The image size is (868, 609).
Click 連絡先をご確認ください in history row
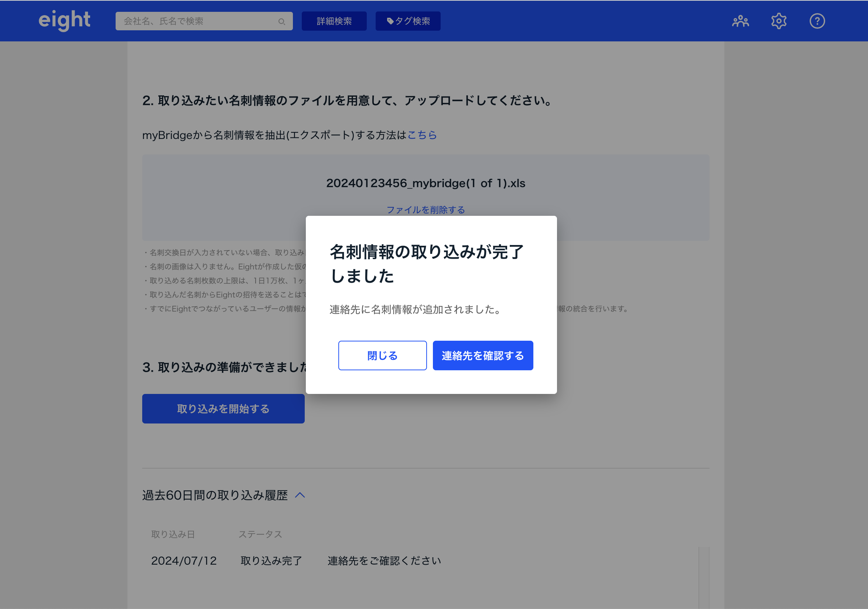pos(384,561)
